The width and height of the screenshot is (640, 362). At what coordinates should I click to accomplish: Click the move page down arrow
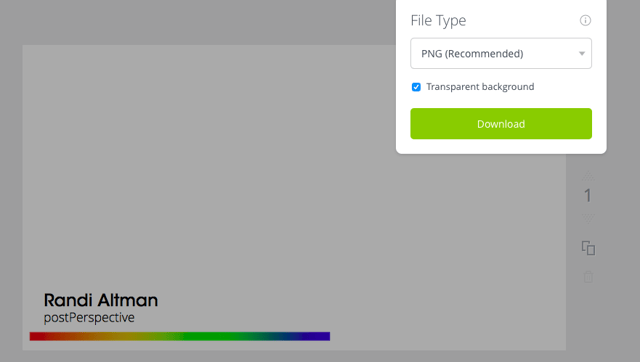588,218
